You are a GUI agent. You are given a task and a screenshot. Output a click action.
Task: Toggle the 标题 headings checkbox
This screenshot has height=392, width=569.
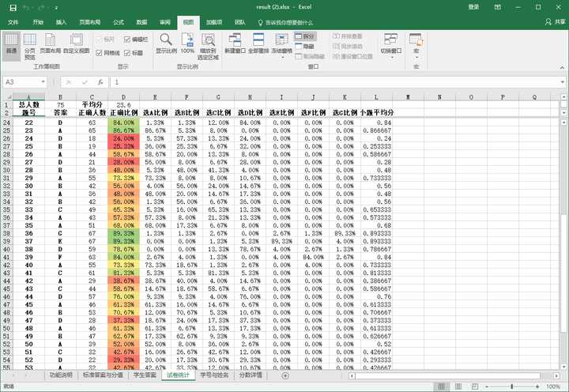click(x=134, y=53)
